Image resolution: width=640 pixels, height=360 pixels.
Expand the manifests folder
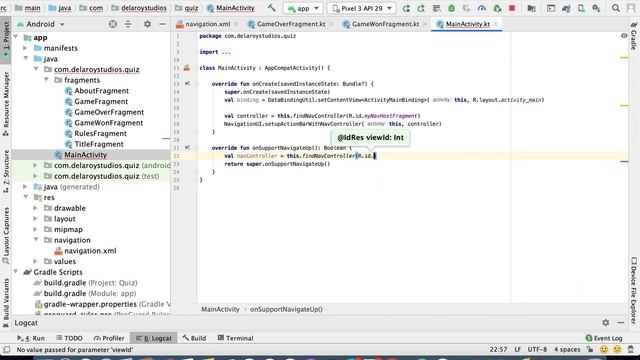point(25,48)
